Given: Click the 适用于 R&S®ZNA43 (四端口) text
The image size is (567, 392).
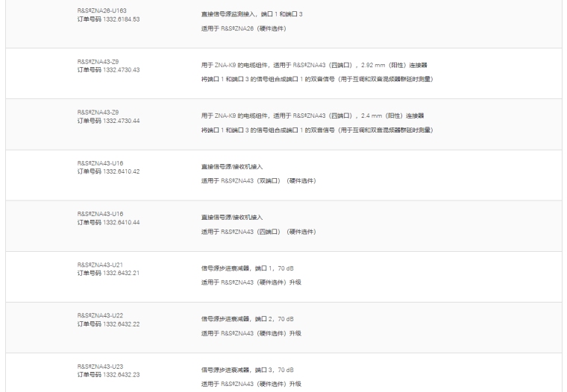Looking at the screenshot, I should click(258, 231).
